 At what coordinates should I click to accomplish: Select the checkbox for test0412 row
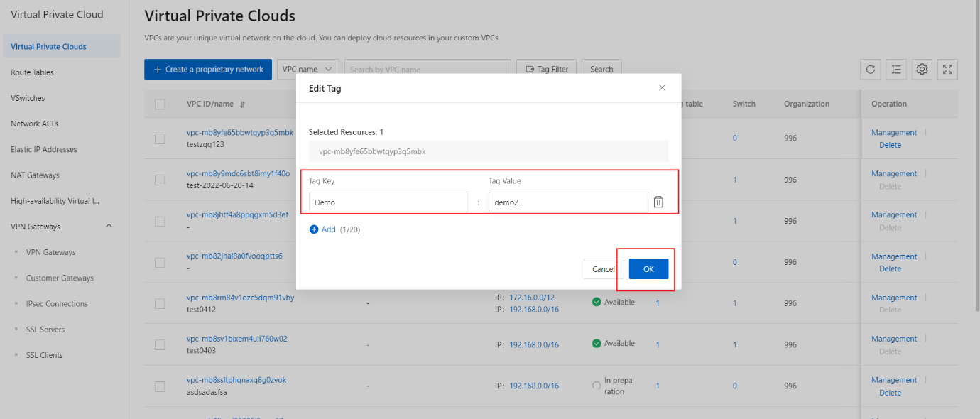[160, 303]
